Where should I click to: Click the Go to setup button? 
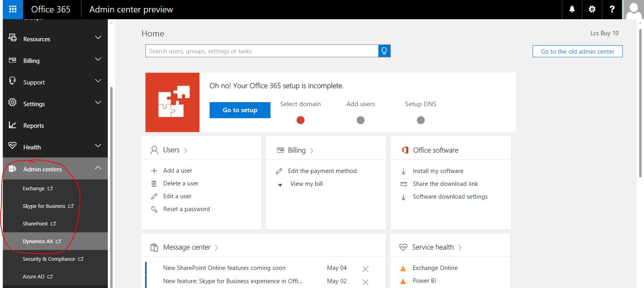(240, 110)
